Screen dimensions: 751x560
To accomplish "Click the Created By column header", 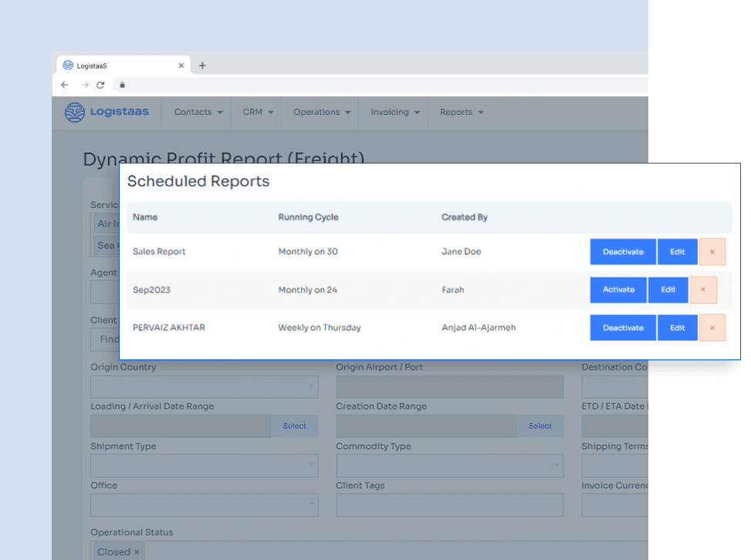I will tap(465, 218).
